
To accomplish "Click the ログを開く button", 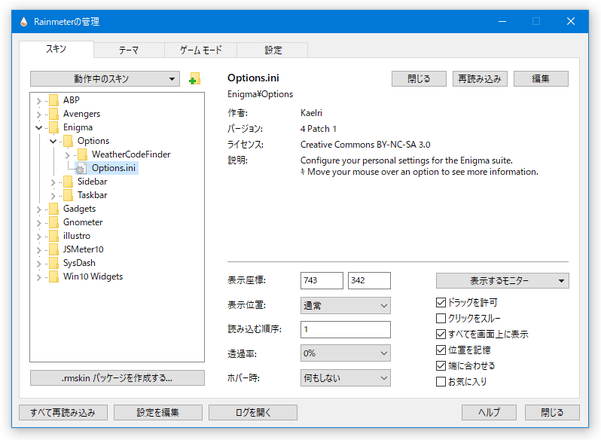I will pos(253,412).
